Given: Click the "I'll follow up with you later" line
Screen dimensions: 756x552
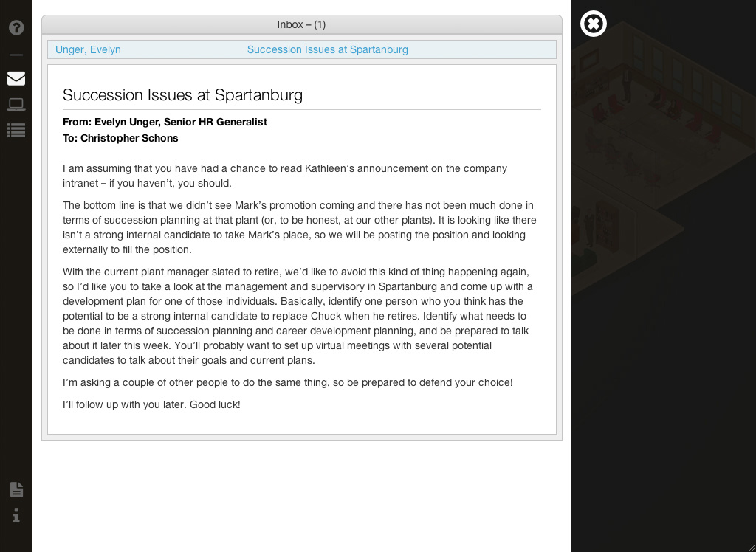Looking at the screenshot, I should click(x=151, y=404).
